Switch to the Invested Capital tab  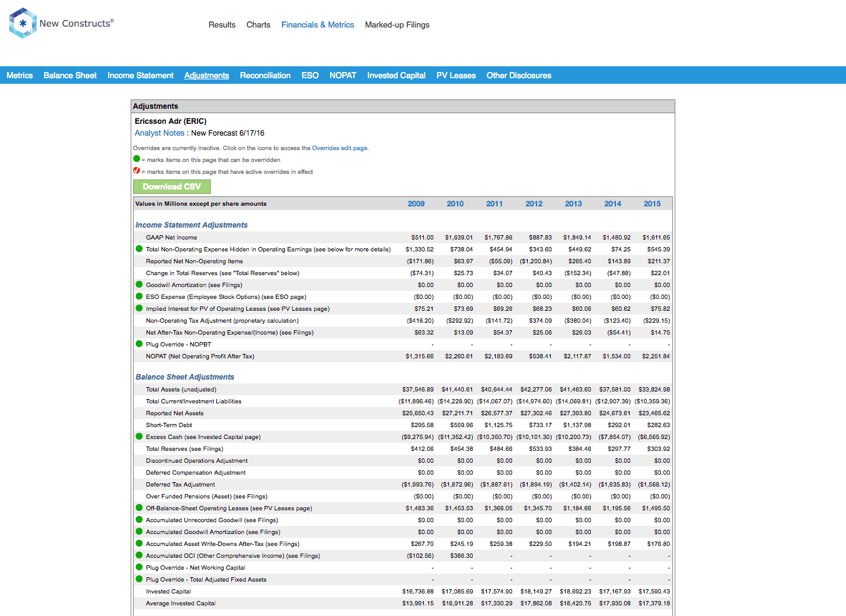pyautogui.click(x=396, y=76)
